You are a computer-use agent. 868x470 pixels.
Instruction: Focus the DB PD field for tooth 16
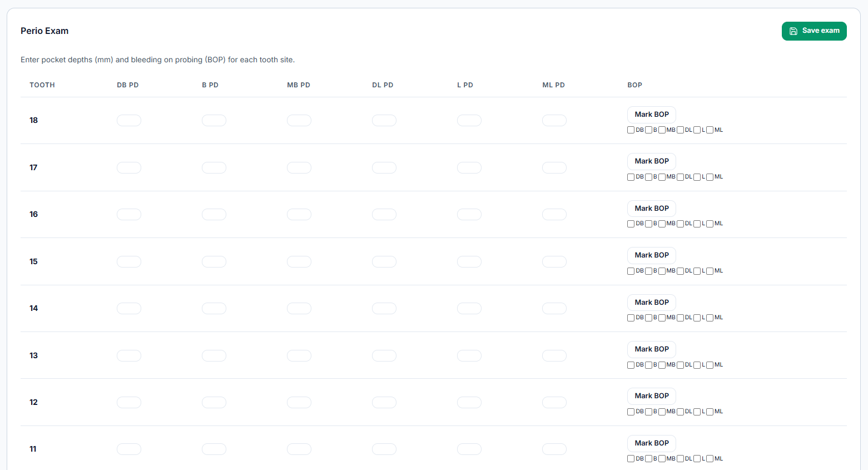click(x=129, y=214)
